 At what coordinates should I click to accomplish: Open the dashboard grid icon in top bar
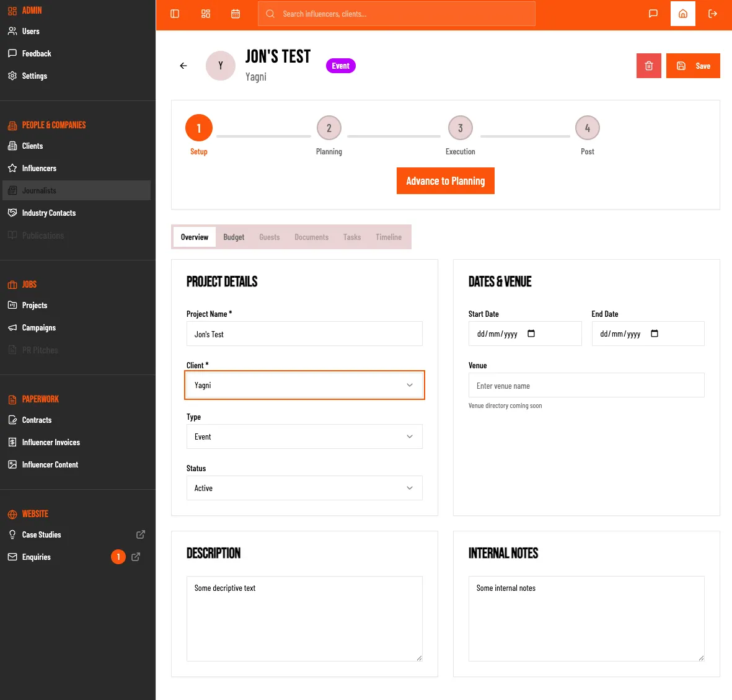[x=206, y=13]
